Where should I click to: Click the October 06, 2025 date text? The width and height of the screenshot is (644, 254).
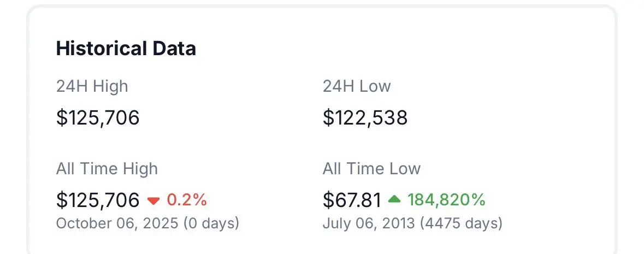(x=117, y=223)
